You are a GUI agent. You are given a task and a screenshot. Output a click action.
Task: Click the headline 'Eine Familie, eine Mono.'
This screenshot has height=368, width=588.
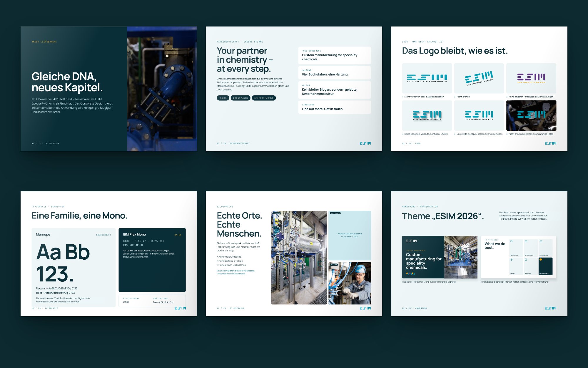pos(79,216)
